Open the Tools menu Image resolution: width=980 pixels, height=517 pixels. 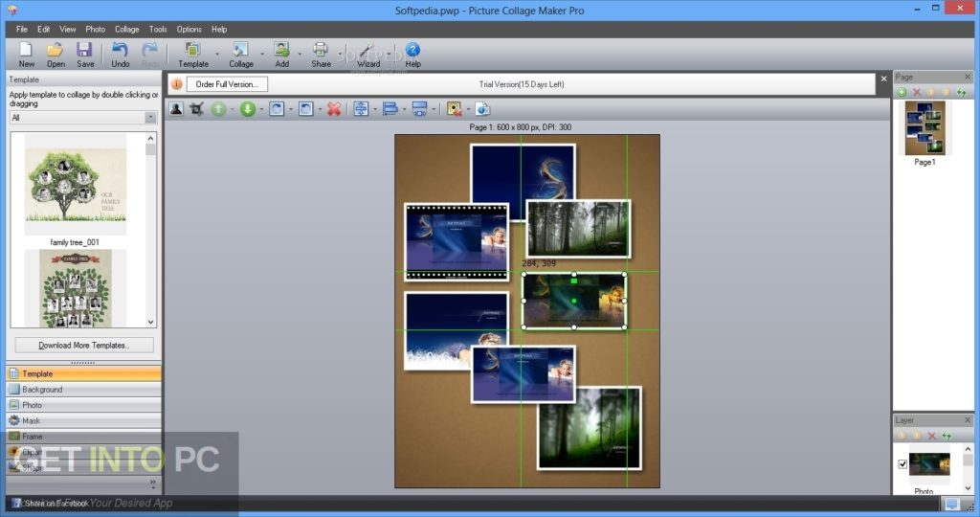[x=158, y=30]
